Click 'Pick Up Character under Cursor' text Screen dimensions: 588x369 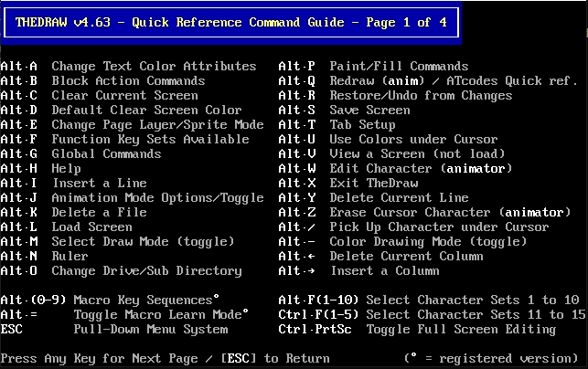pos(439,227)
